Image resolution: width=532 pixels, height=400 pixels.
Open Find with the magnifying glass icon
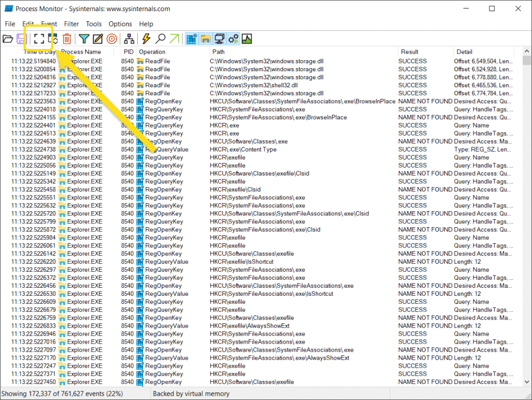pos(160,39)
